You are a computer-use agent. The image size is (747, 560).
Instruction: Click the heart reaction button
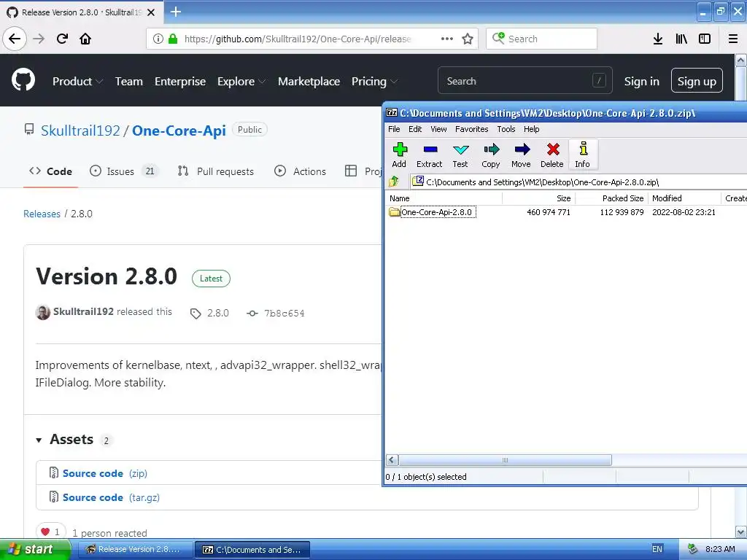pos(50,532)
